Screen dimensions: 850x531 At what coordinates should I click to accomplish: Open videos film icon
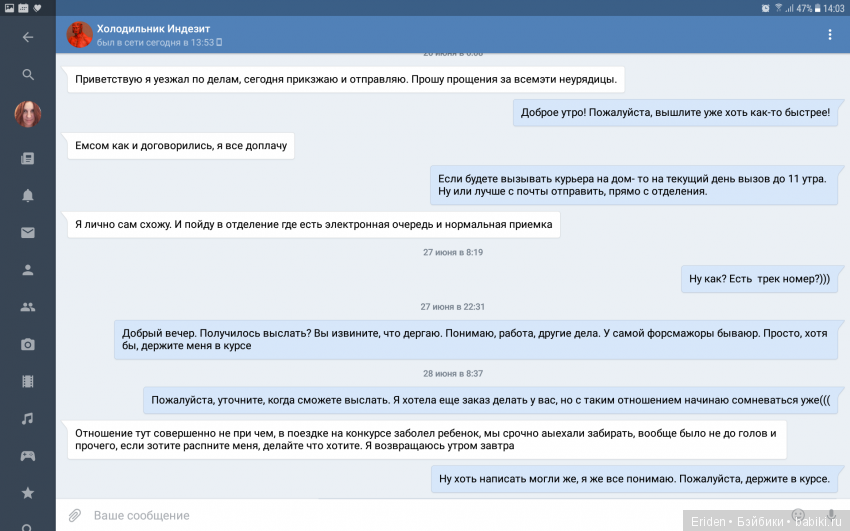[x=27, y=381]
